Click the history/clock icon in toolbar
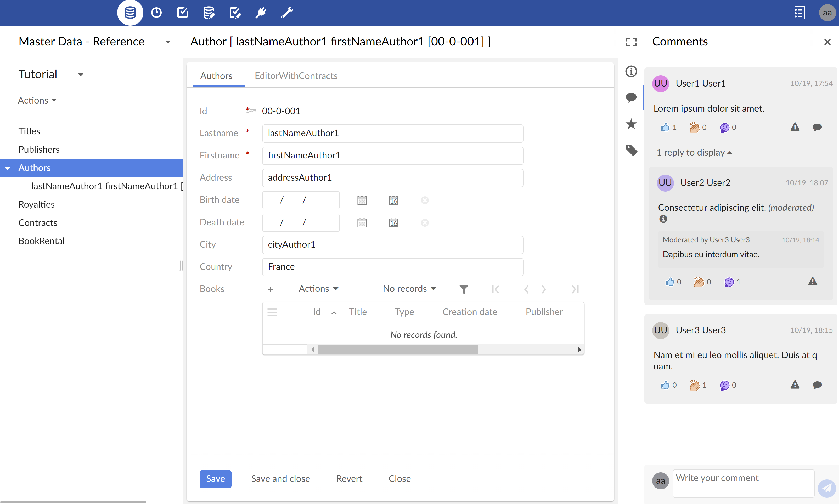 click(x=157, y=13)
